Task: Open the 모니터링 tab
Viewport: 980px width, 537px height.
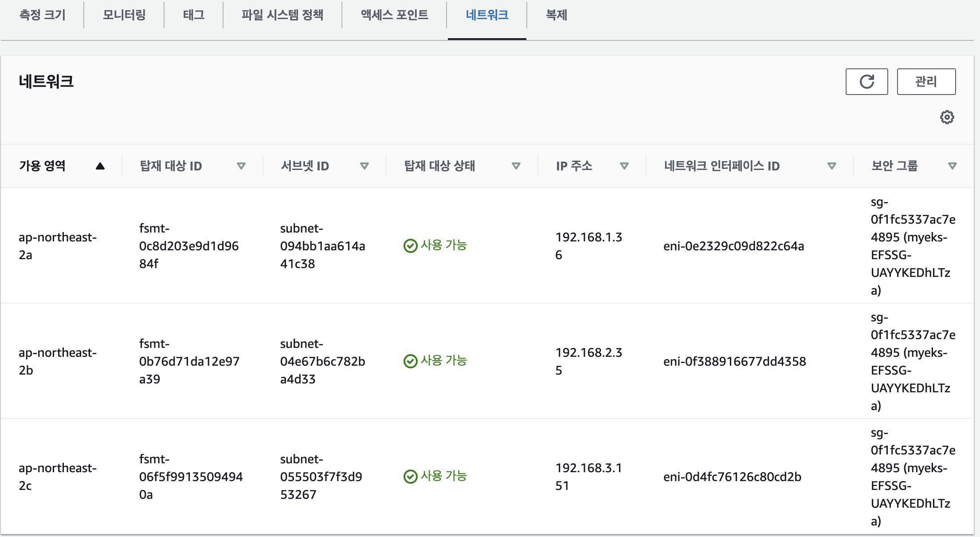Action: pyautogui.click(x=124, y=15)
